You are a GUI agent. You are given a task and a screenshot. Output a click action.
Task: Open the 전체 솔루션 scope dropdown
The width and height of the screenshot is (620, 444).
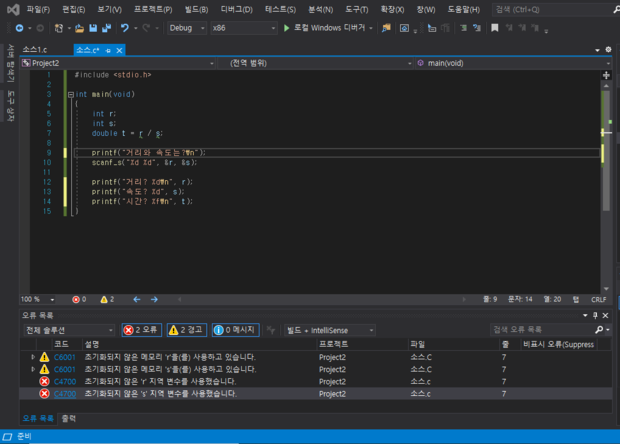(70, 329)
